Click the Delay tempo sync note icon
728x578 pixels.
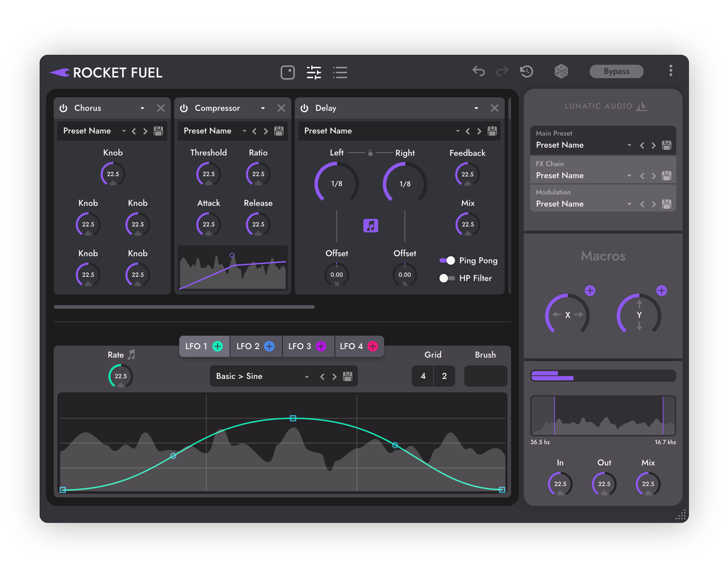pyautogui.click(x=370, y=226)
